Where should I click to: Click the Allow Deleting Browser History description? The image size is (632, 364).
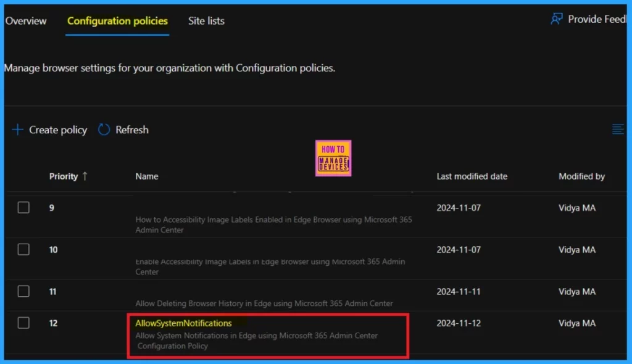coord(264,303)
